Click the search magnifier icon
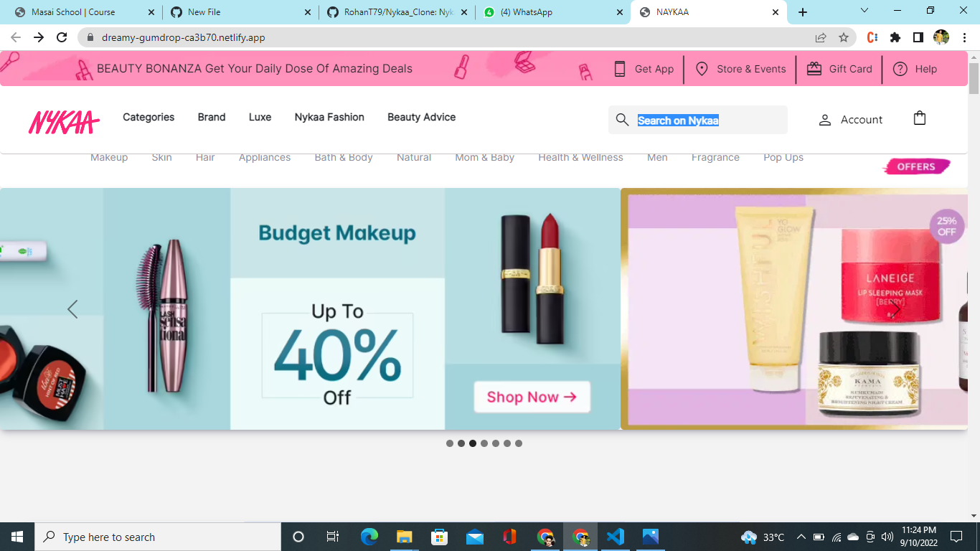The height and width of the screenshot is (551, 980). 621,119
